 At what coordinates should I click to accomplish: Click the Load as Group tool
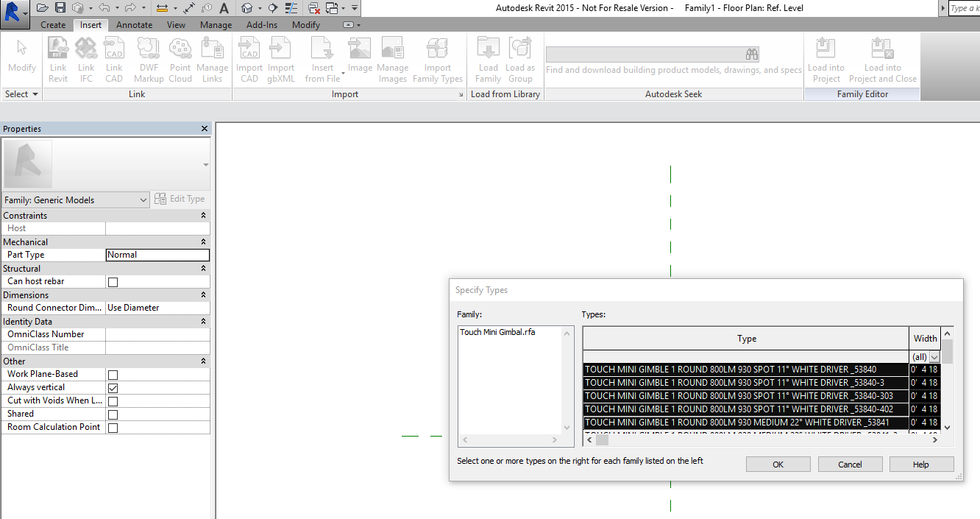(520, 60)
